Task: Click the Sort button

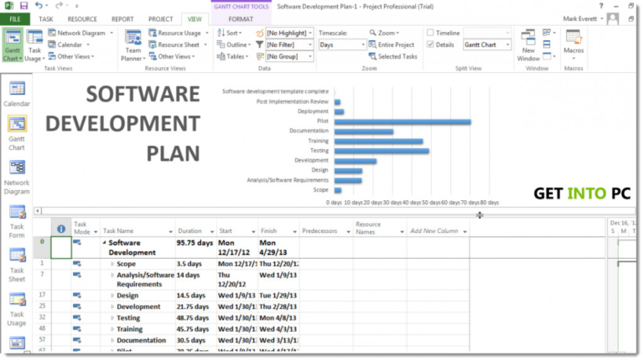Action: pos(229,33)
